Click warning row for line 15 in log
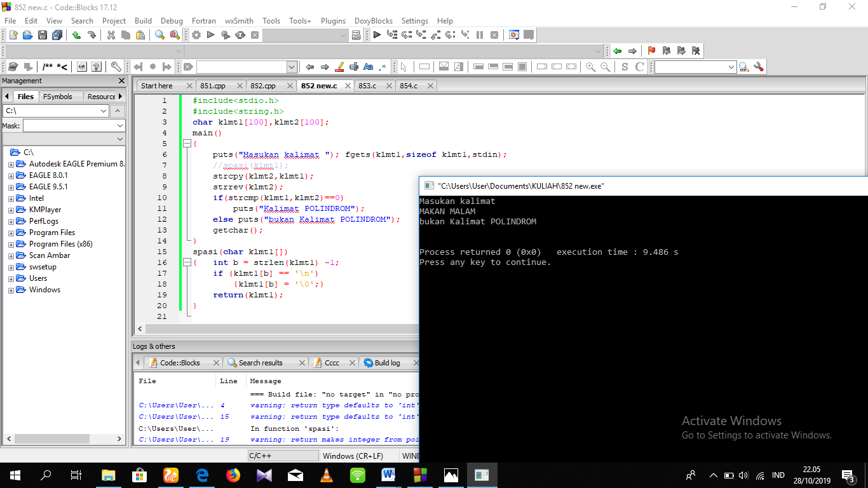Screen dimensions: 868x488 [x=276, y=417]
